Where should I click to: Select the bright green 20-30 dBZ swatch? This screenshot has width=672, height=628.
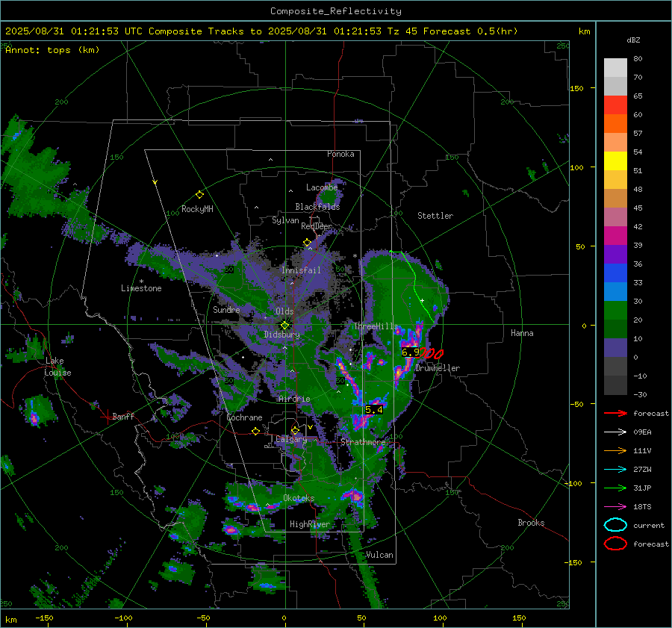[x=615, y=311]
